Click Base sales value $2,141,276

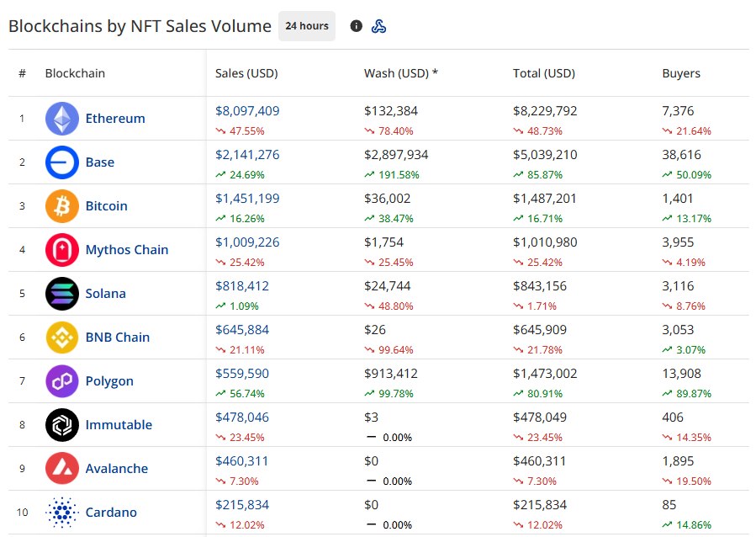[247, 155]
